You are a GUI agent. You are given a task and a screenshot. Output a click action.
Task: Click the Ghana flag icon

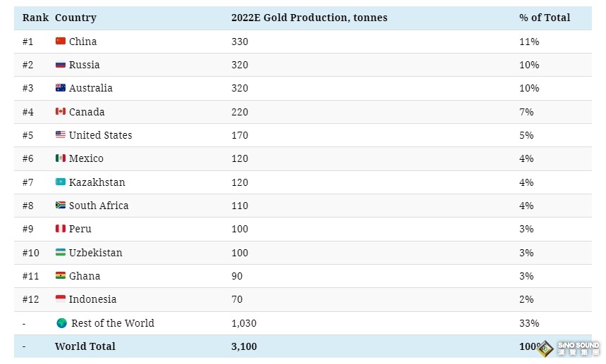click(x=61, y=276)
